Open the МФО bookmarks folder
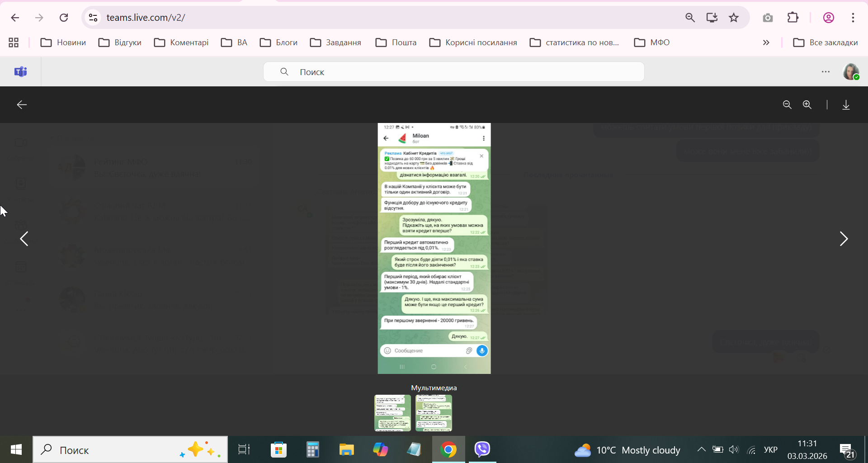868x463 pixels. click(652, 43)
